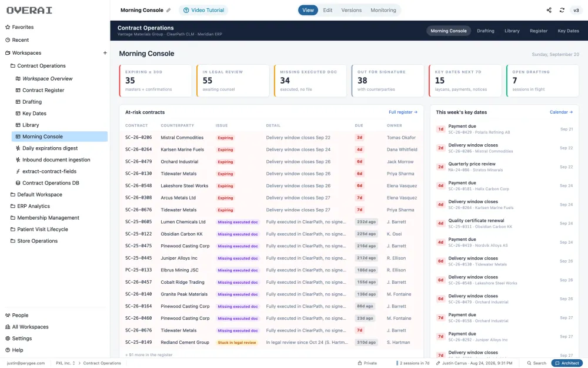Image resolution: width=588 pixels, height=368 pixels.
Task: Click the Private lock indicator
Action: 367,363
